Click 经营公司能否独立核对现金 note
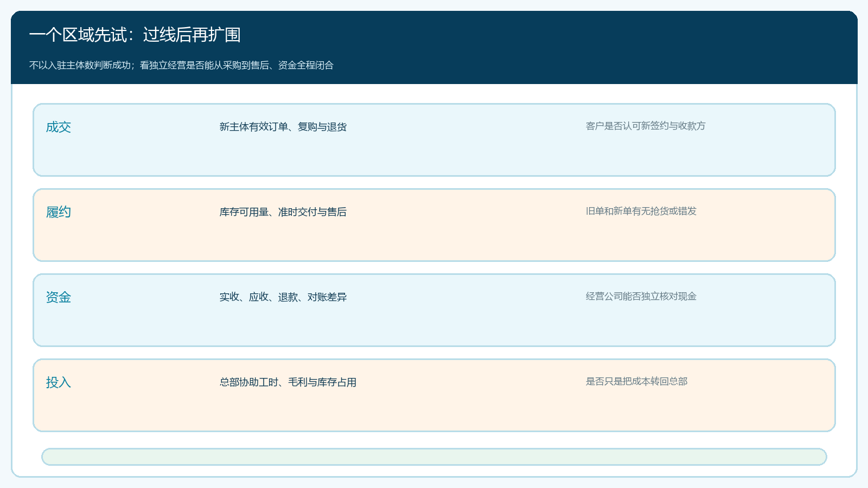This screenshot has width=868, height=488. pos(641,296)
